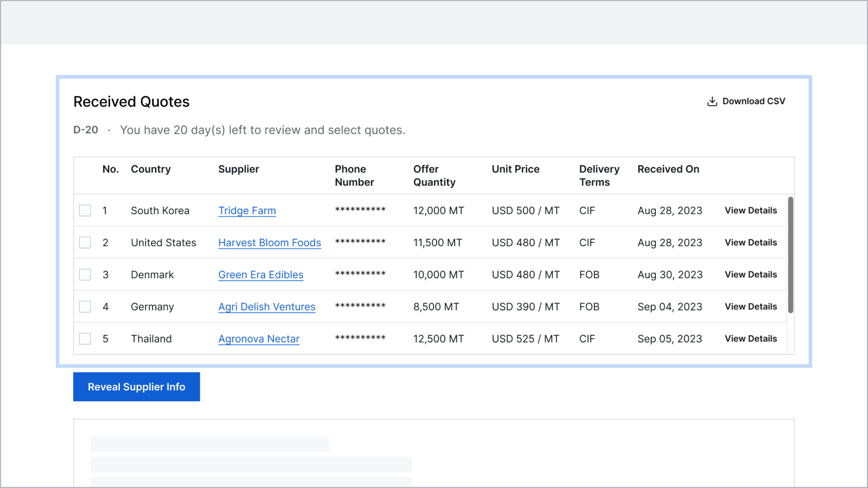Enable the checkbox for Thailand quote
868x488 pixels.
(x=85, y=338)
